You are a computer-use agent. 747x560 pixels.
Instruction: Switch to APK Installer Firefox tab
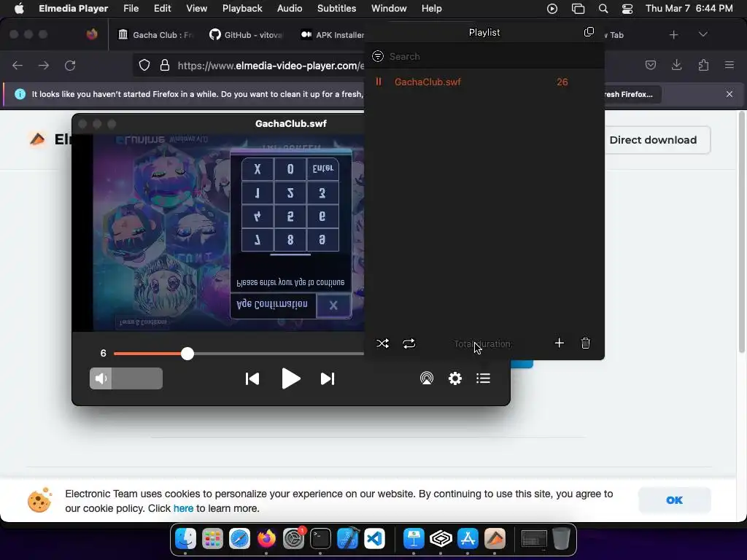[x=333, y=35]
